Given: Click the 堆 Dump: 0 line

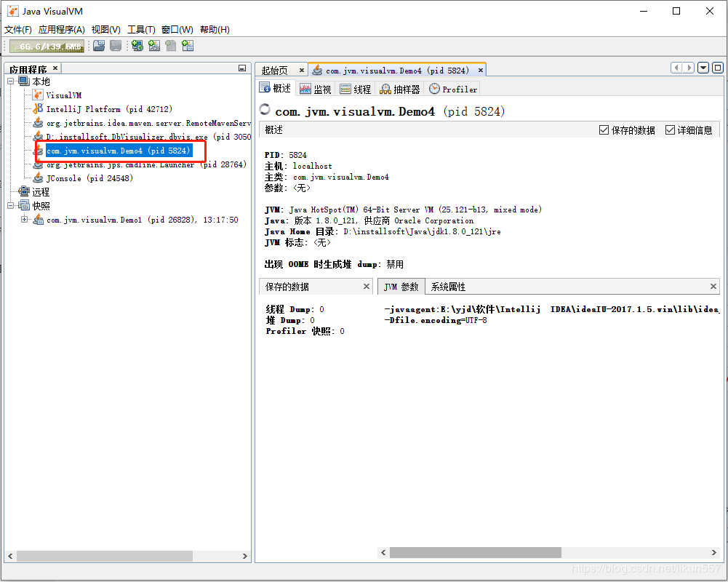Looking at the screenshot, I should pyautogui.click(x=290, y=320).
